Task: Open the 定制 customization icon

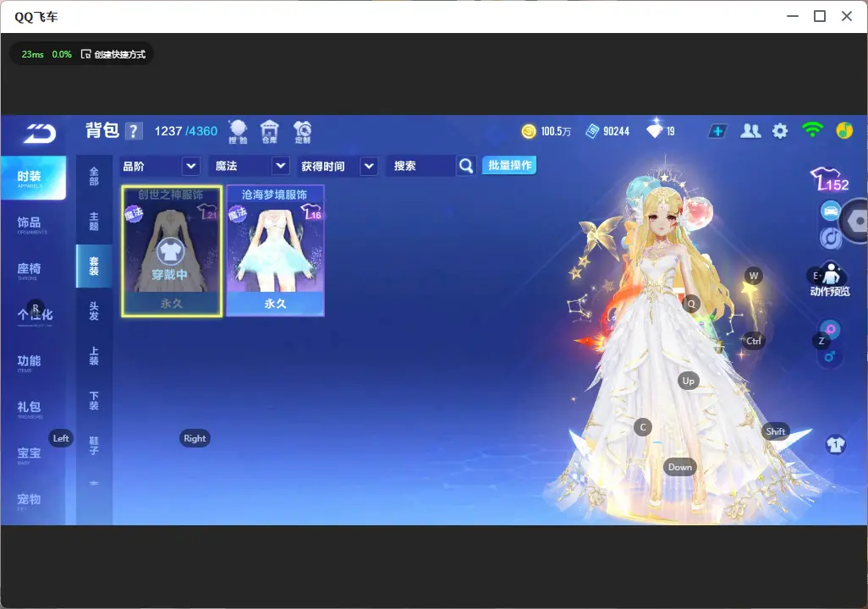Action: pyautogui.click(x=302, y=132)
